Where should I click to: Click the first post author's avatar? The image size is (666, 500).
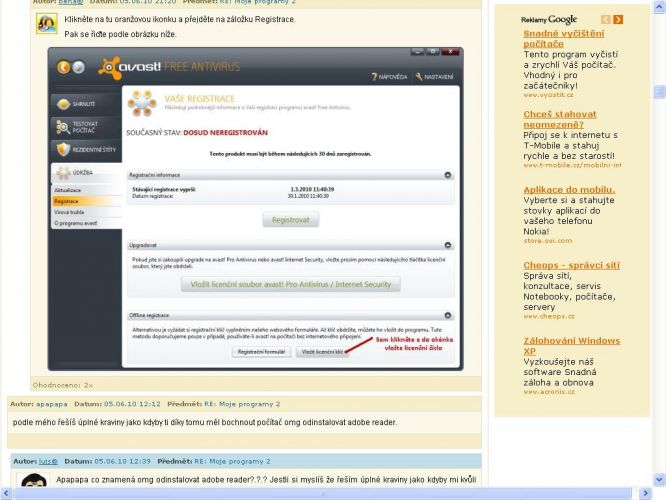click(46, 23)
